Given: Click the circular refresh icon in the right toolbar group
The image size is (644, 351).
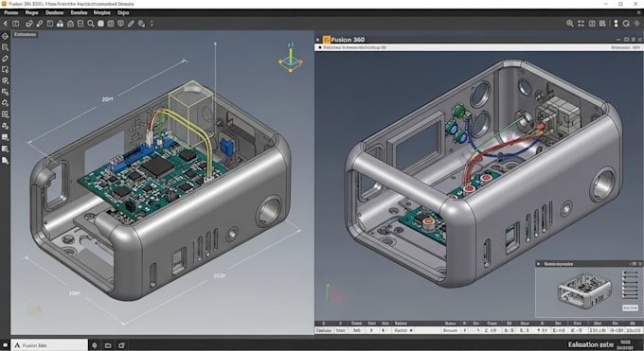Looking at the screenshot, I should tap(626, 24).
